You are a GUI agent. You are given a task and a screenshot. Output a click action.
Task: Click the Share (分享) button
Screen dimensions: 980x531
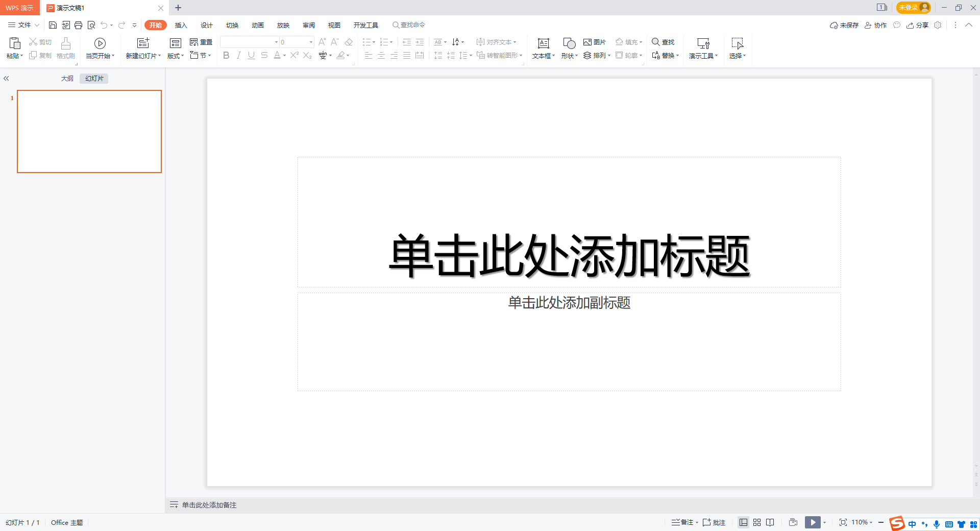(x=917, y=25)
